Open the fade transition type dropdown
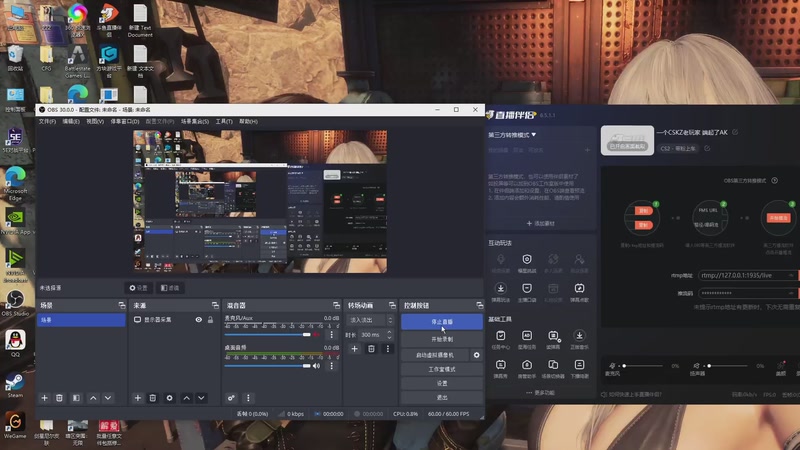 369,320
